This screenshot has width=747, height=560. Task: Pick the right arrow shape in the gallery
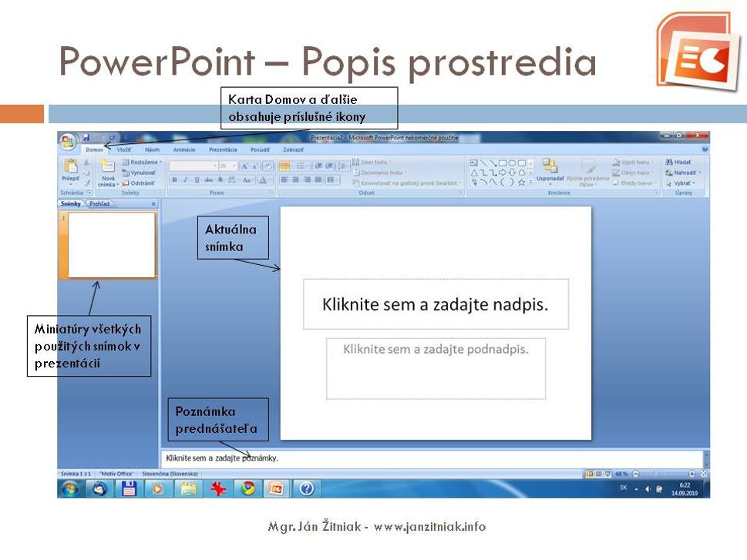coord(503,173)
